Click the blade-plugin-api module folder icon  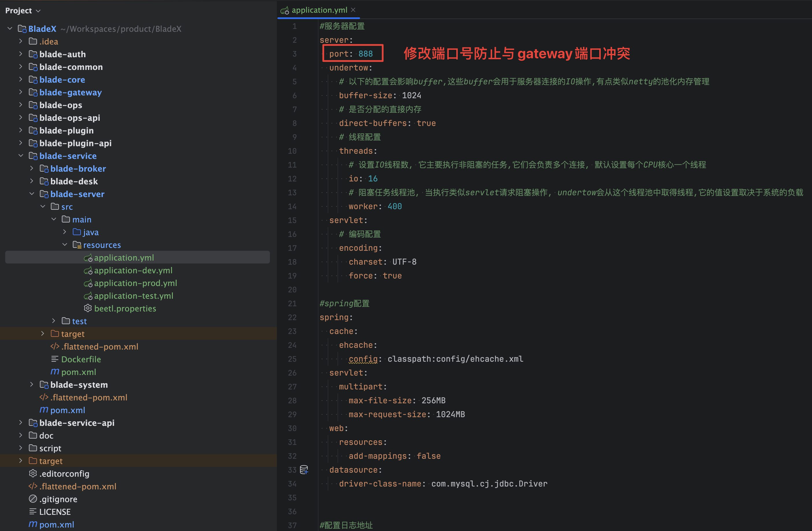click(x=33, y=143)
